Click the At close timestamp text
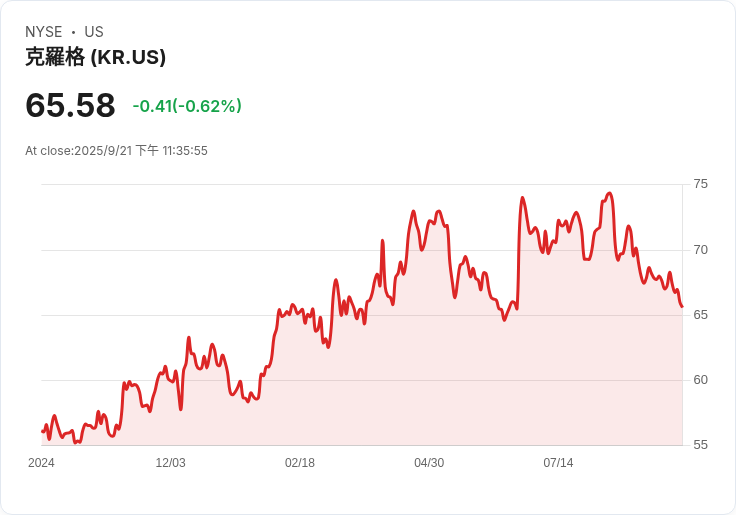 (x=116, y=151)
